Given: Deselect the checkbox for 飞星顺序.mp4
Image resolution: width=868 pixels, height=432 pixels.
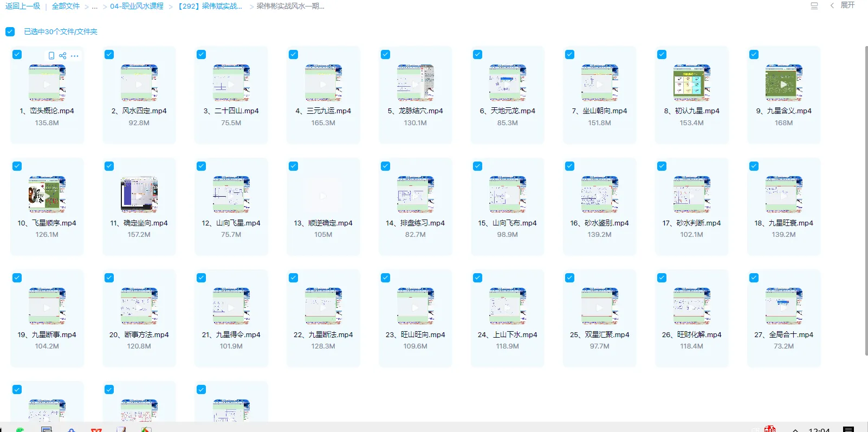Looking at the screenshot, I should pyautogui.click(x=17, y=166).
